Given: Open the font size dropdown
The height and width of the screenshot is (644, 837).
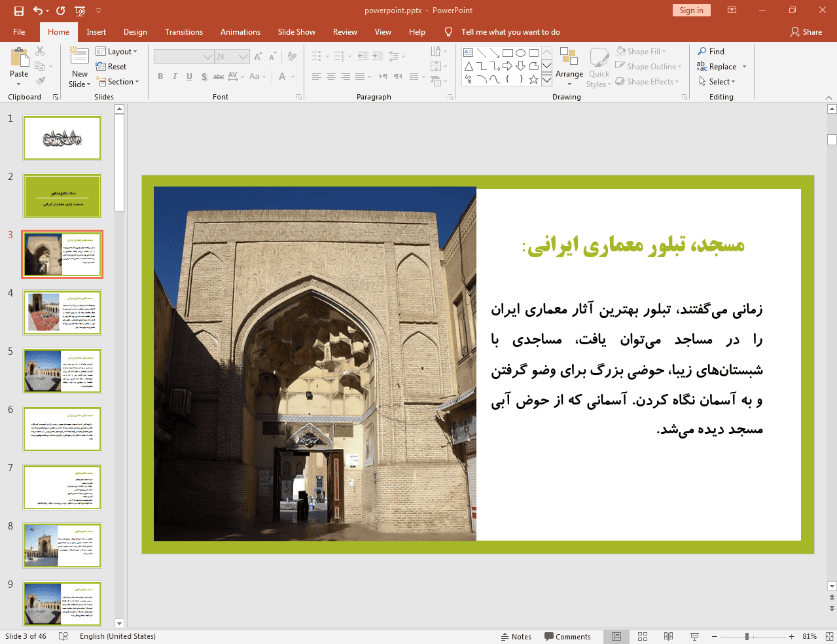Looking at the screenshot, I should coord(243,57).
